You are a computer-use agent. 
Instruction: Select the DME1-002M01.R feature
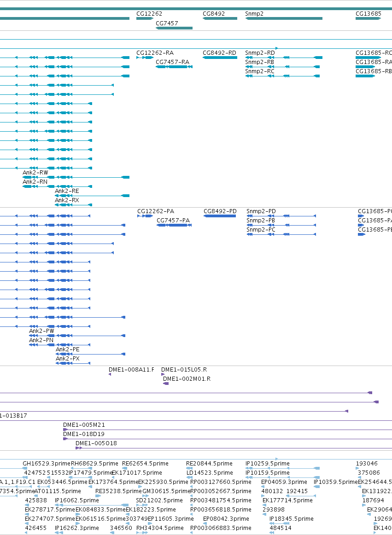pos(166,384)
